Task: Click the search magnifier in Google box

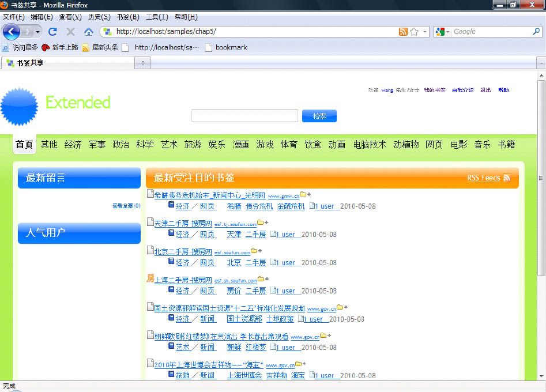Action: (x=536, y=31)
